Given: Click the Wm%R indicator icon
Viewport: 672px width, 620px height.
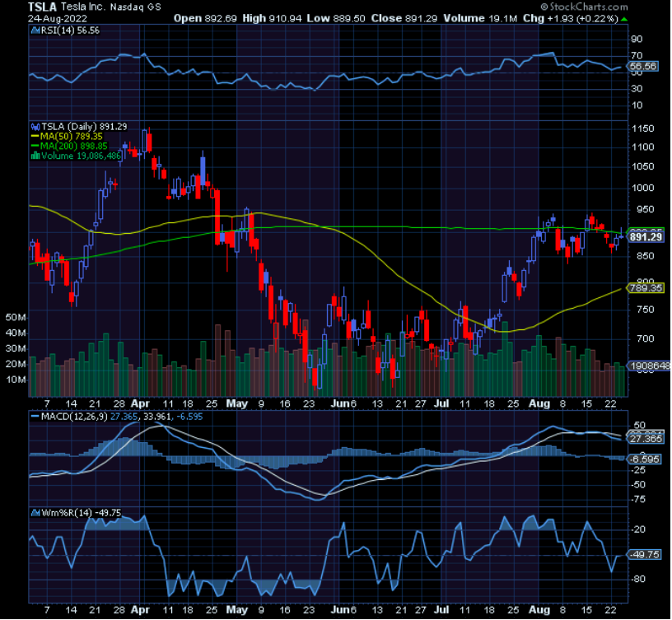Looking at the screenshot, I should [x=35, y=511].
